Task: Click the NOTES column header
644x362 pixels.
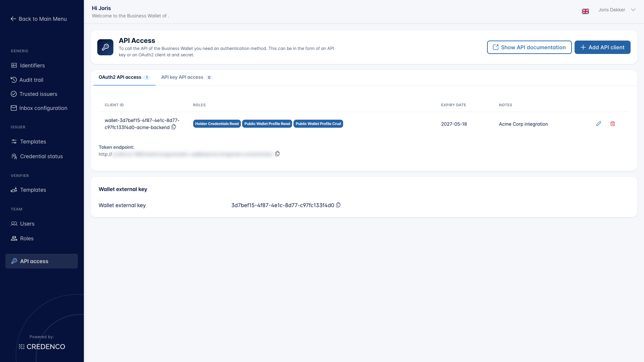Action: [x=505, y=105]
